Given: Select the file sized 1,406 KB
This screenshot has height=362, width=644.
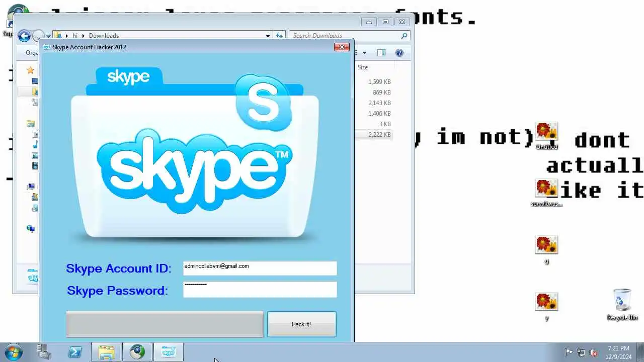Looking at the screenshot, I should click(x=379, y=114).
